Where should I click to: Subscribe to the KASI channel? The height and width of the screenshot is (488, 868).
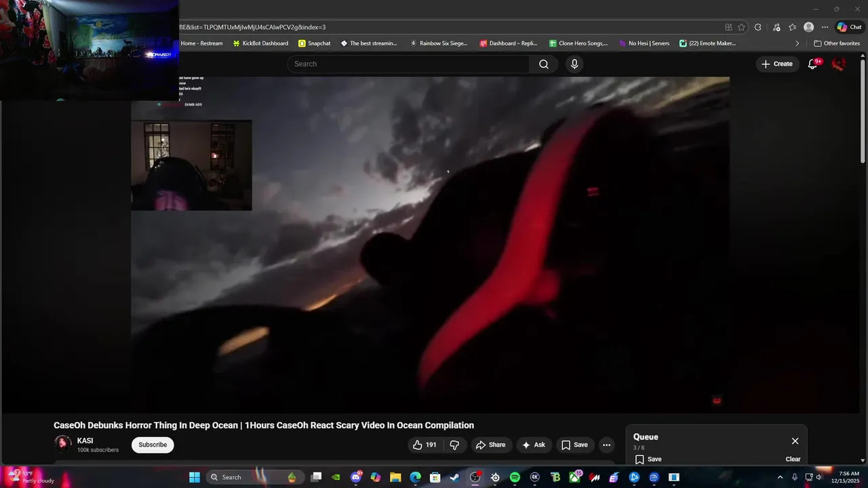[x=153, y=445]
